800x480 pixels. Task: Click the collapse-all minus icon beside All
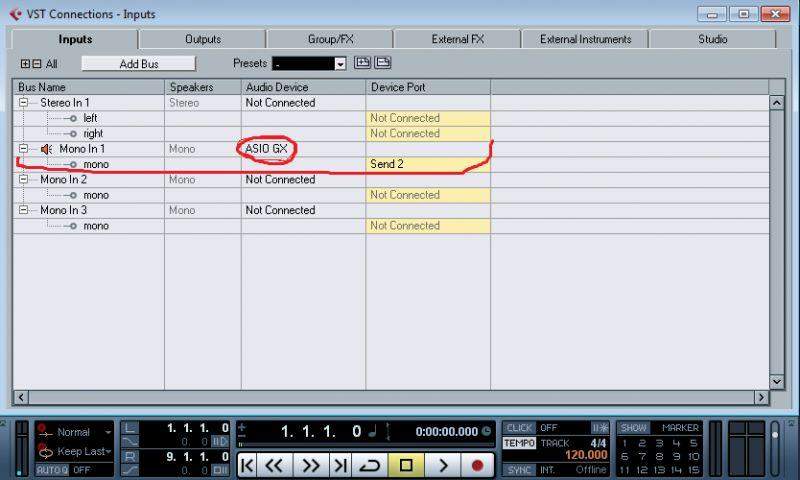coord(37,64)
